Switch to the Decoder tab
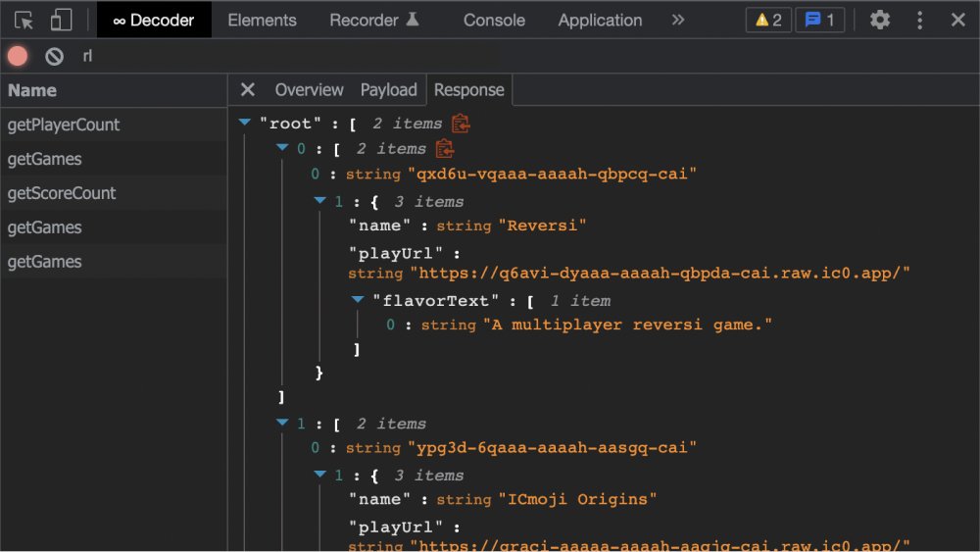 coord(154,20)
